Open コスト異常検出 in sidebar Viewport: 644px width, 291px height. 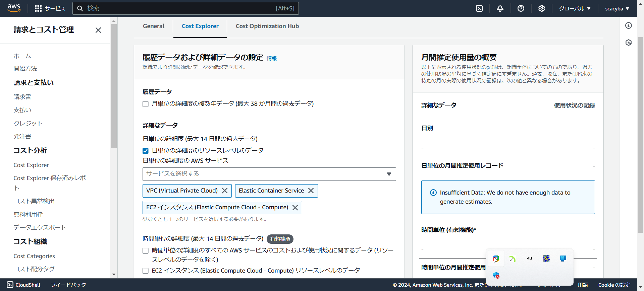[34, 201]
